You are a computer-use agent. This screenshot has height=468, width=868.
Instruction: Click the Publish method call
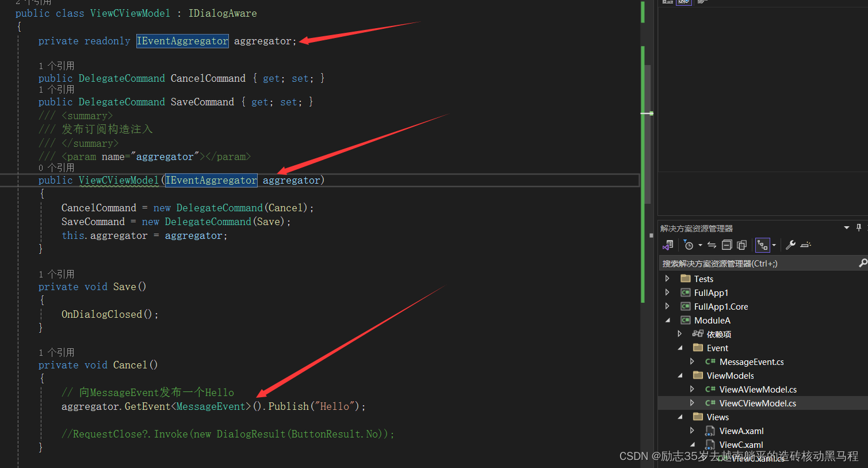pyautogui.click(x=289, y=406)
